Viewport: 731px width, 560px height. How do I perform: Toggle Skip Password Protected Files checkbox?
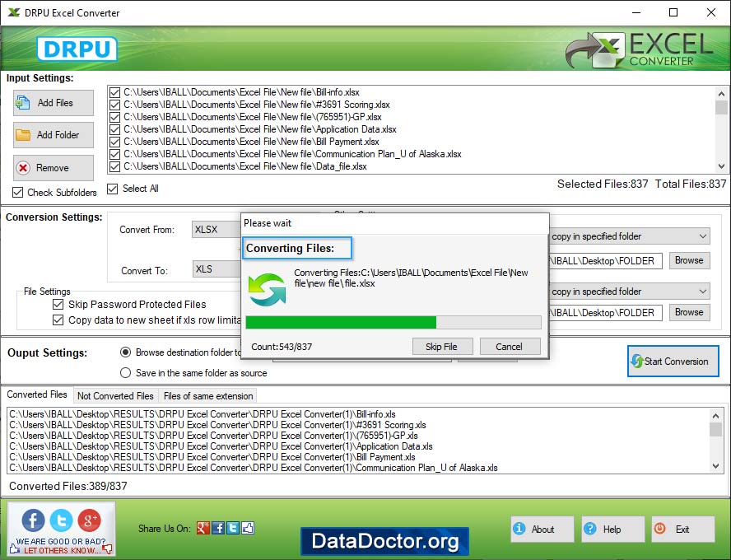(58, 305)
